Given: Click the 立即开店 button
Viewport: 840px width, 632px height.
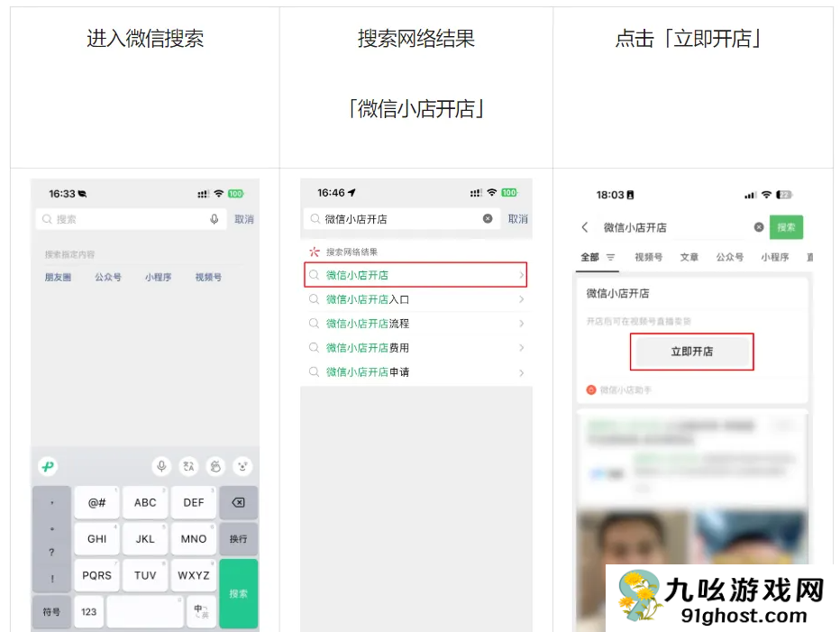Looking at the screenshot, I should point(692,352).
